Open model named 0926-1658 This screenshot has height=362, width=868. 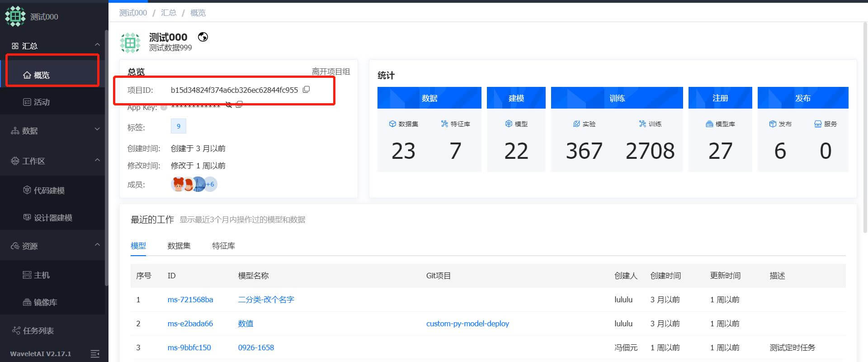pyautogui.click(x=256, y=348)
